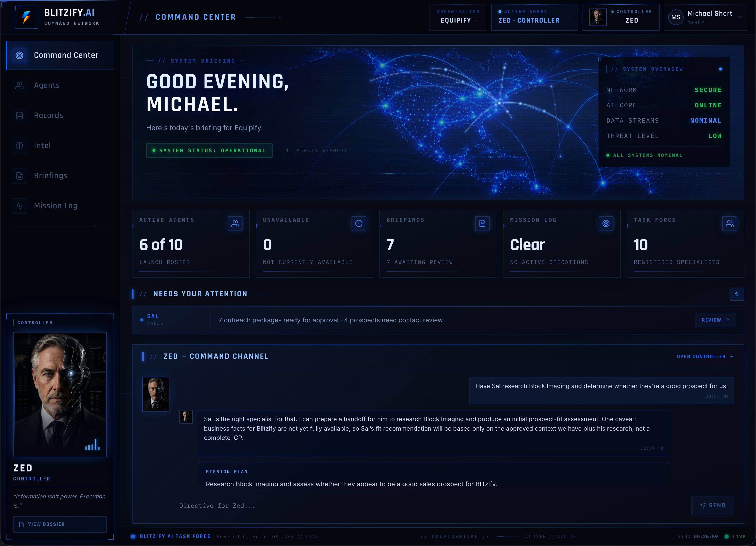This screenshot has width=756, height=546.
Task: Open the Mission Log section
Action: 60,206
